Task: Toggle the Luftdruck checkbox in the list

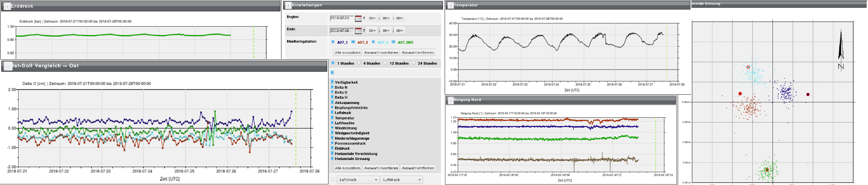Action: click(x=332, y=112)
